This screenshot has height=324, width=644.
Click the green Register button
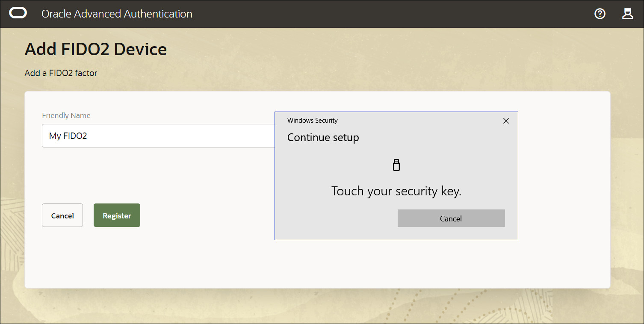click(117, 215)
